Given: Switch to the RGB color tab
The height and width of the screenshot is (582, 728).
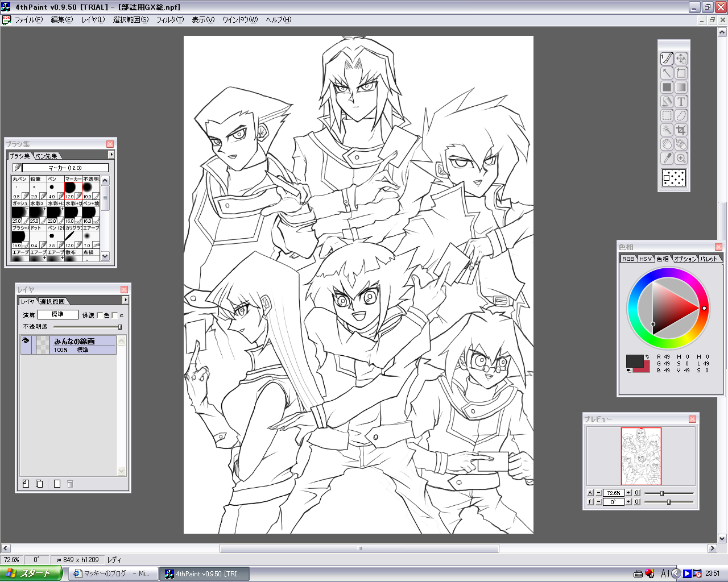Looking at the screenshot, I should (628, 259).
